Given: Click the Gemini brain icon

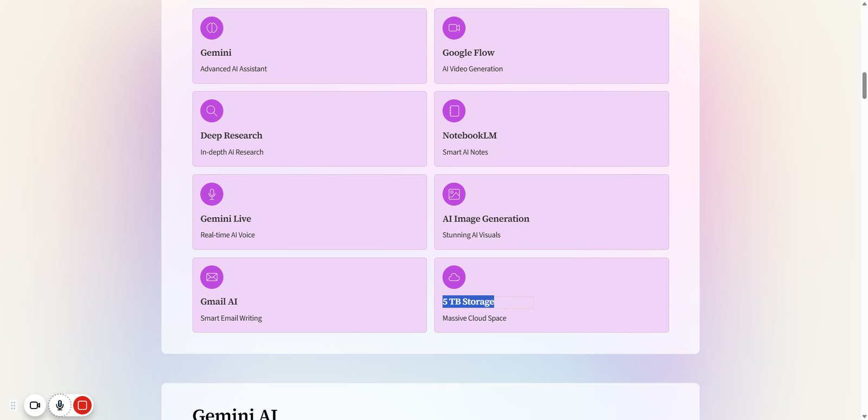Looking at the screenshot, I should pyautogui.click(x=212, y=28).
